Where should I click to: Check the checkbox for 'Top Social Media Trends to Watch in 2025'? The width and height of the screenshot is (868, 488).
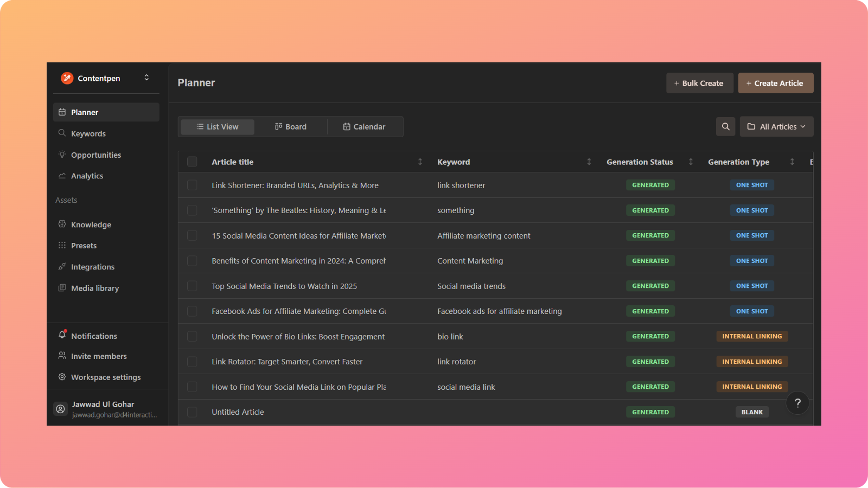(x=192, y=286)
